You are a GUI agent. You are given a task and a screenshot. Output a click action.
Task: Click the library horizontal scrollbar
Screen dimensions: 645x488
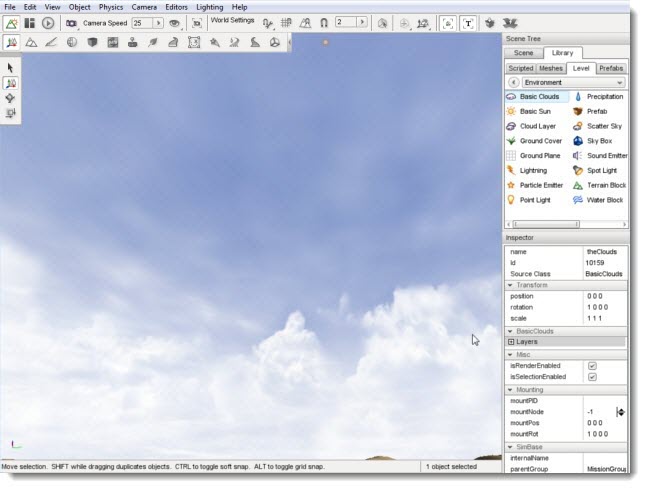point(547,224)
